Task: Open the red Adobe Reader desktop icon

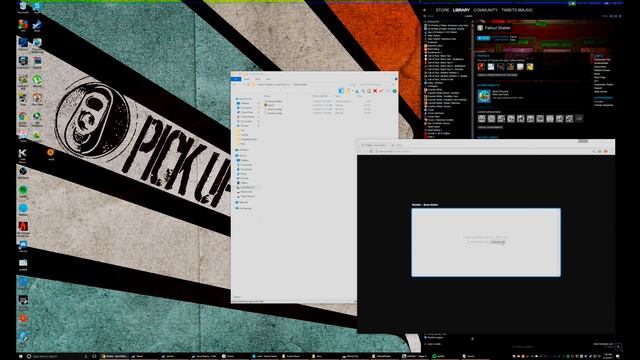Action: point(23,227)
